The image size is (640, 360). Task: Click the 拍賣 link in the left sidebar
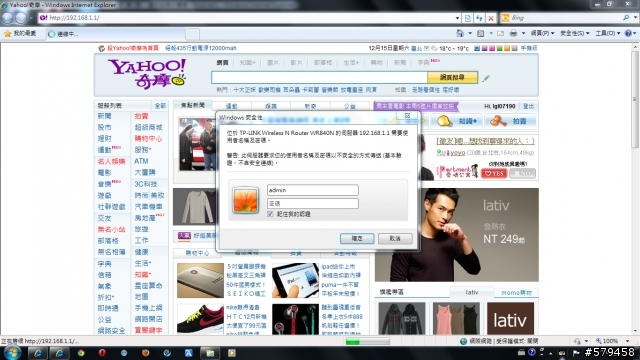click(141, 116)
